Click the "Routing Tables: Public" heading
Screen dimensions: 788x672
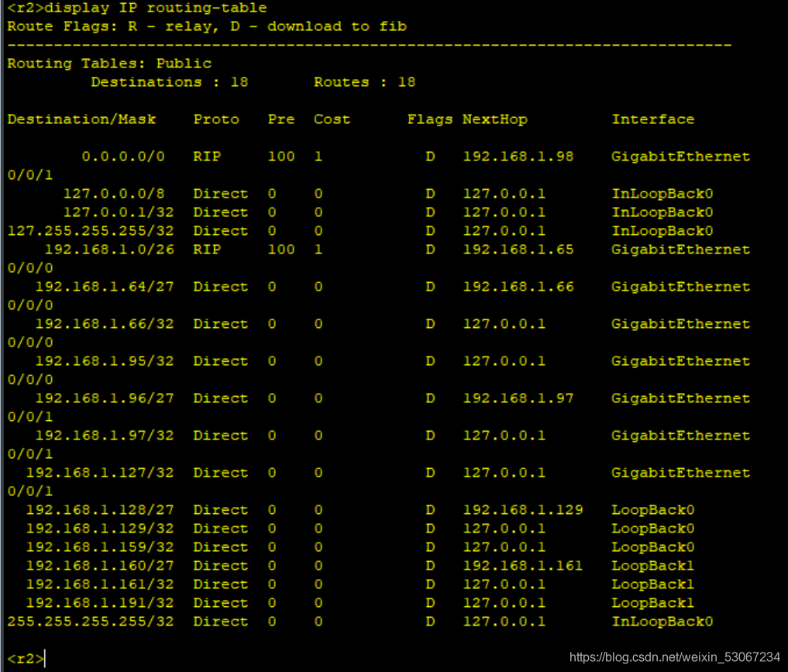[x=109, y=64]
